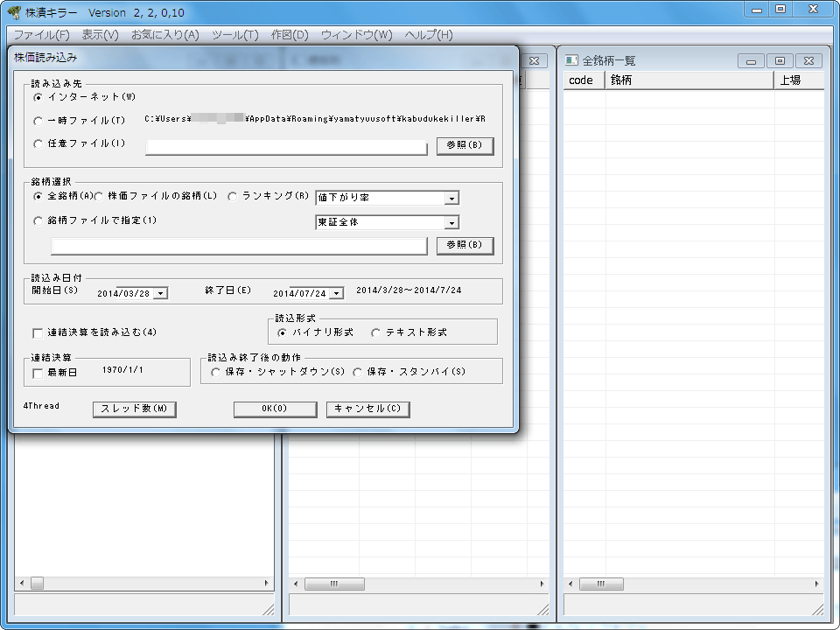Image resolution: width=840 pixels, height=630 pixels.
Task: Click the horizontal scrollbar thumb in 全銘柄一覧
Action: [602, 584]
